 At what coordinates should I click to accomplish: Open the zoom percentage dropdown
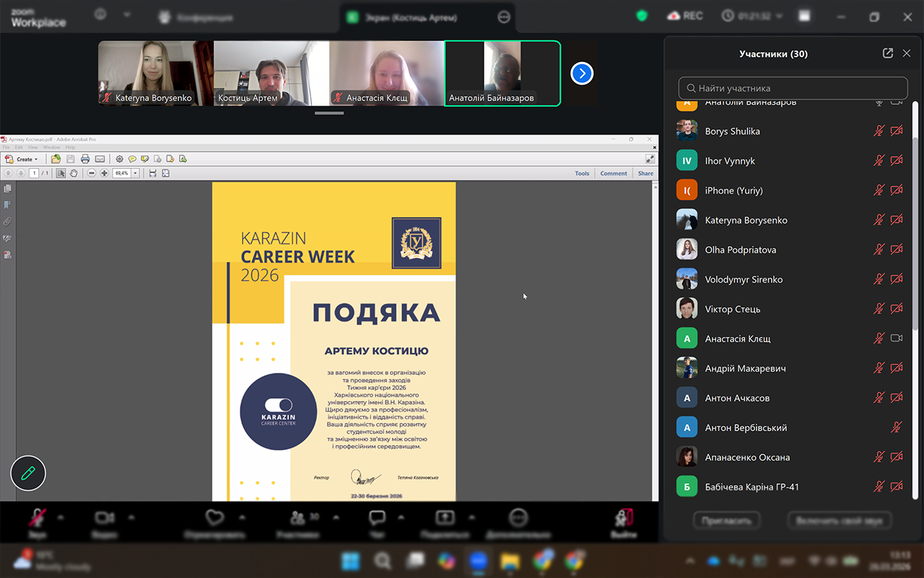(135, 173)
